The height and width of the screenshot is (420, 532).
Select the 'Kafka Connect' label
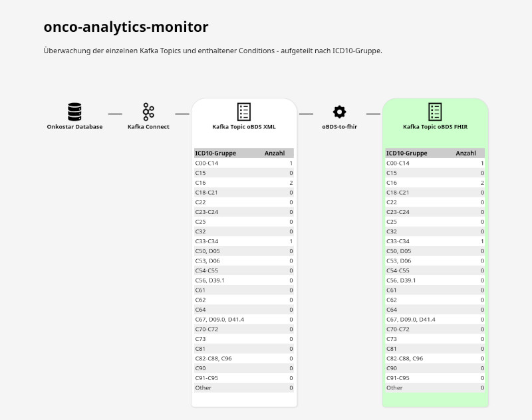click(148, 127)
